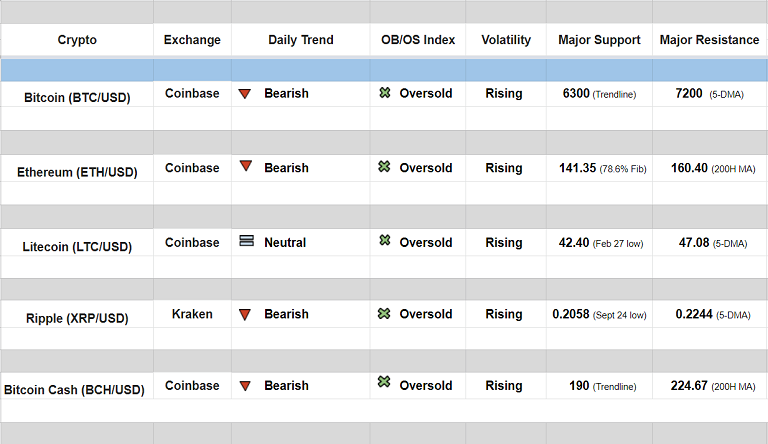Image resolution: width=768 pixels, height=444 pixels.
Task: Click Litecoin's 47.08 resistance value
Action: point(693,242)
